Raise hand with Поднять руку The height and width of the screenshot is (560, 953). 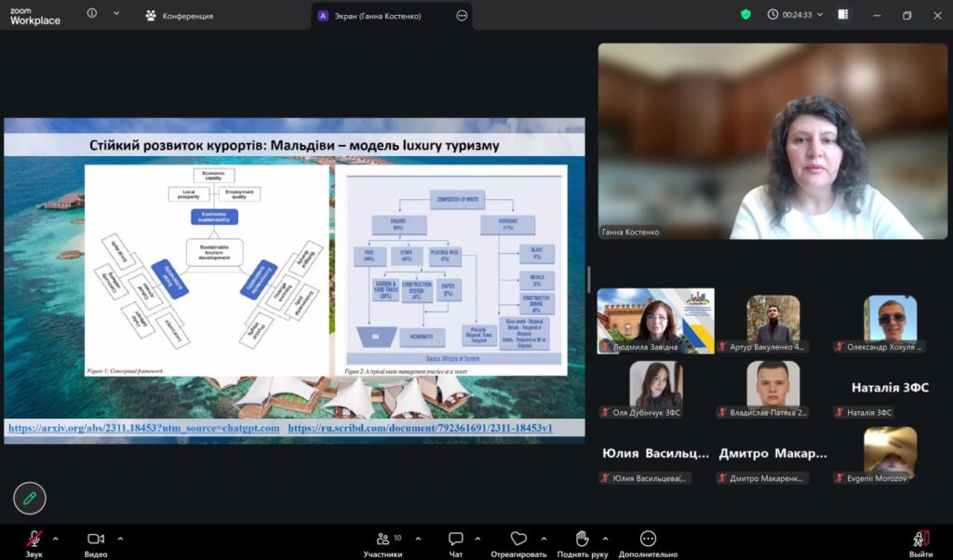[x=582, y=539]
